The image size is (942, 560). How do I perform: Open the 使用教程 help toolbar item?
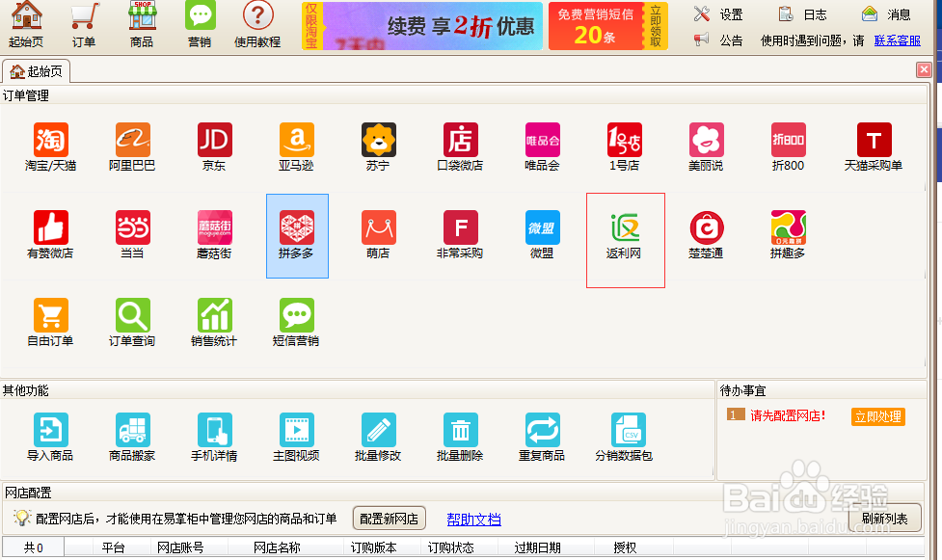257,25
